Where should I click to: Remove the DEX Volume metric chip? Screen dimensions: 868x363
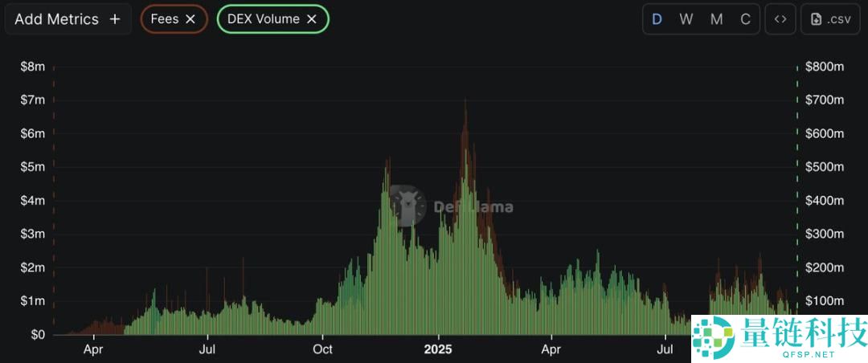(312, 19)
